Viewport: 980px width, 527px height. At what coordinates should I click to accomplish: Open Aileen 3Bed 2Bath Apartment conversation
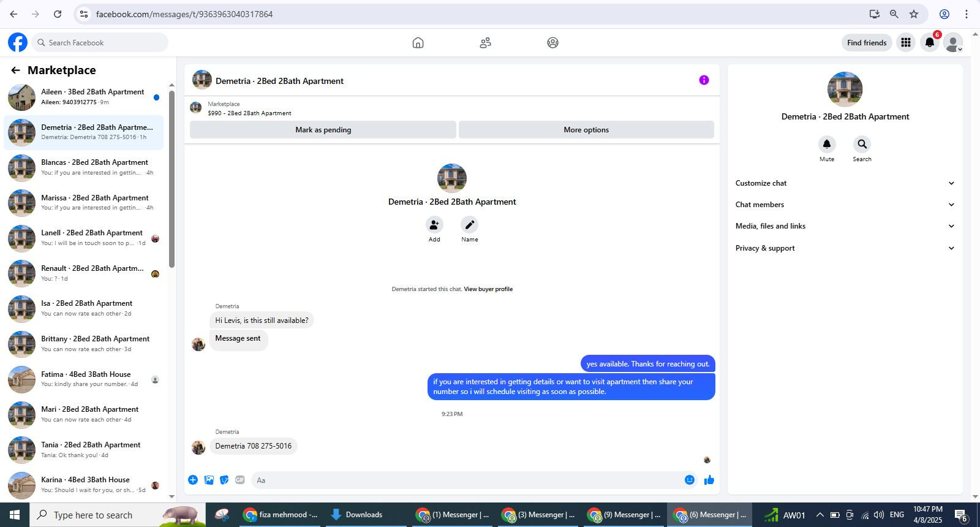[84, 97]
